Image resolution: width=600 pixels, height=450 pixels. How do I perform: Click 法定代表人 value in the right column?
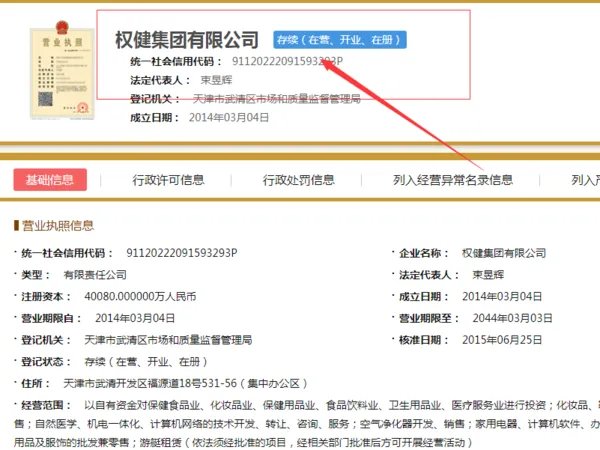pyautogui.click(x=488, y=275)
